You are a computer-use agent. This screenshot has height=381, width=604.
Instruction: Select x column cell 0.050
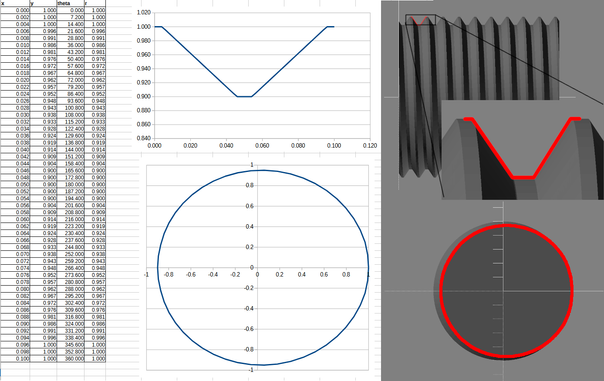pyautogui.click(x=15, y=185)
